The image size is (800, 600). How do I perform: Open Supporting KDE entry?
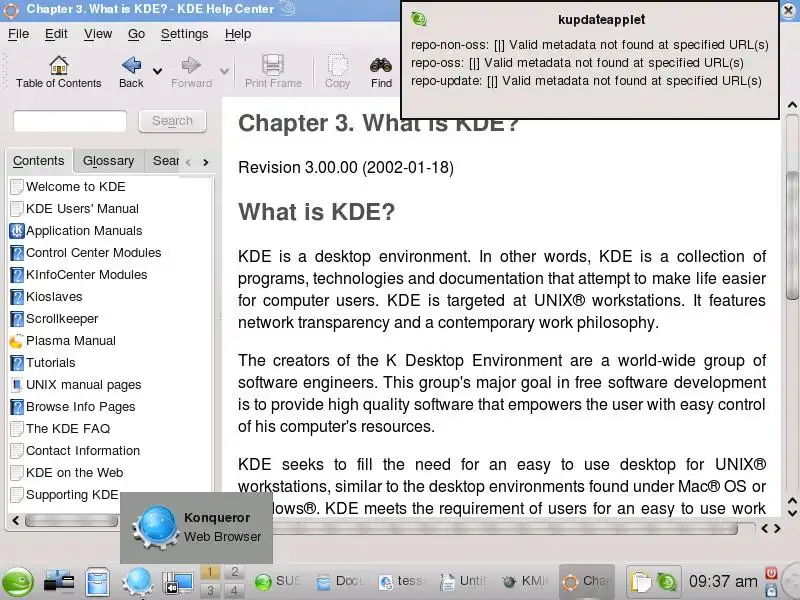coord(72,494)
